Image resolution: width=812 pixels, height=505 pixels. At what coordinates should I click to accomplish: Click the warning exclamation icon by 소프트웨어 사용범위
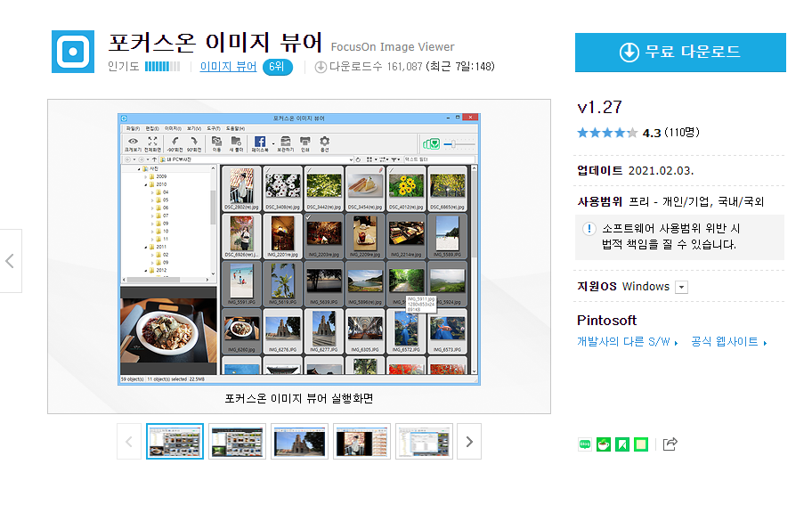(x=589, y=228)
